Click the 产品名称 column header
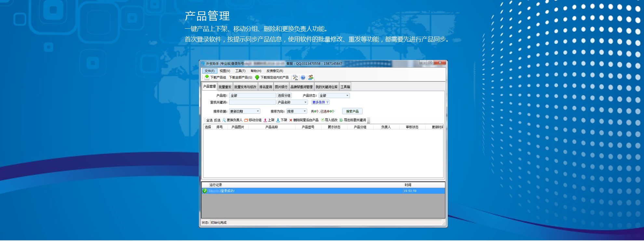Screen dimensions: 644x241 coord(272,127)
